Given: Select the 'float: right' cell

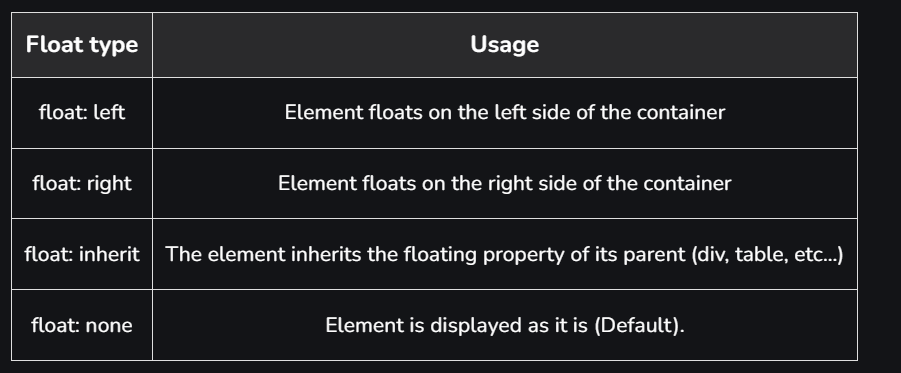Looking at the screenshot, I should click(82, 183).
